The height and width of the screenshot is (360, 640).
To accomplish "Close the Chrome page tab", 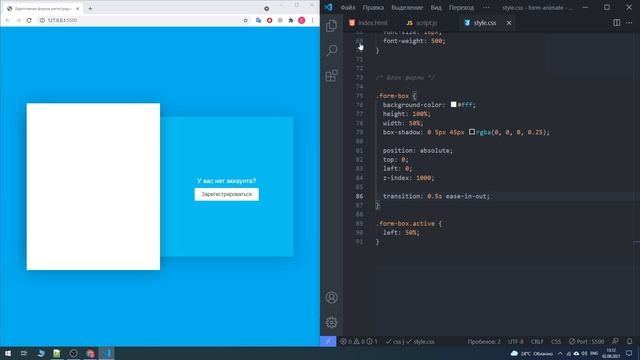I will (78, 8).
